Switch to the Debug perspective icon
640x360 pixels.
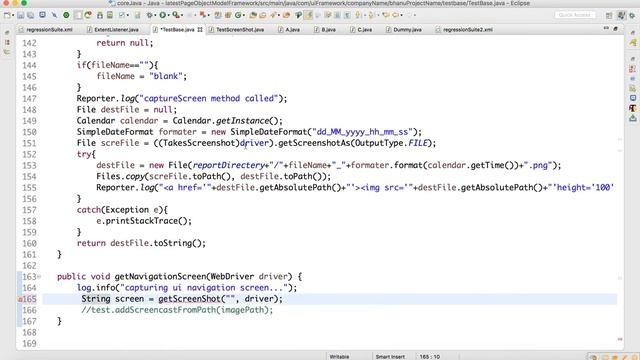coord(632,16)
